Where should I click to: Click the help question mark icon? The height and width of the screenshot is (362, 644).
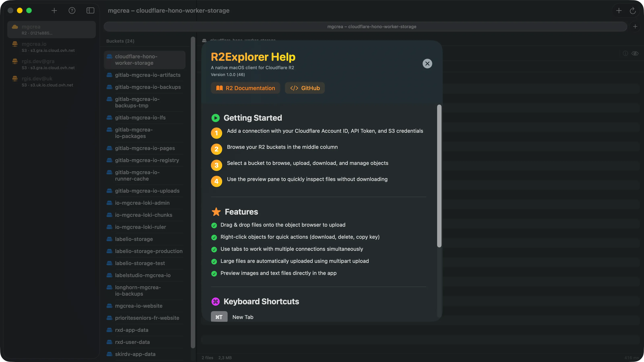pyautogui.click(x=72, y=10)
